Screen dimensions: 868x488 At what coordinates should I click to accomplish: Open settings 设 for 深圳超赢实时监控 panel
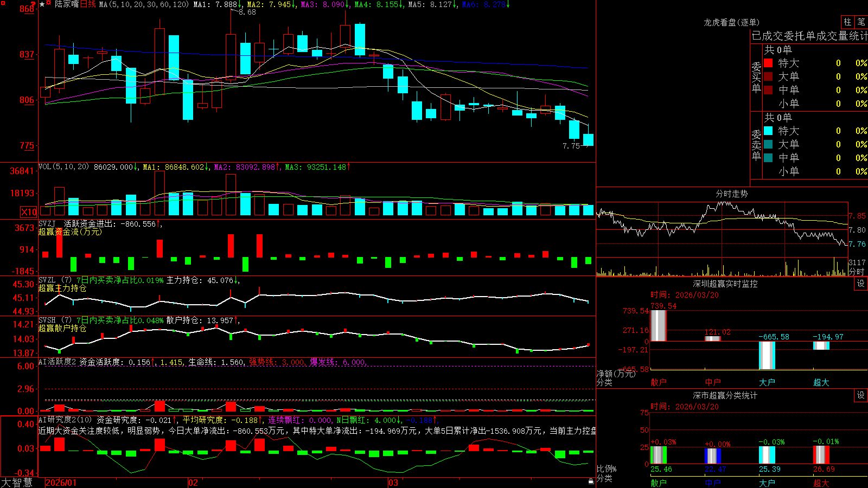[861, 284]
